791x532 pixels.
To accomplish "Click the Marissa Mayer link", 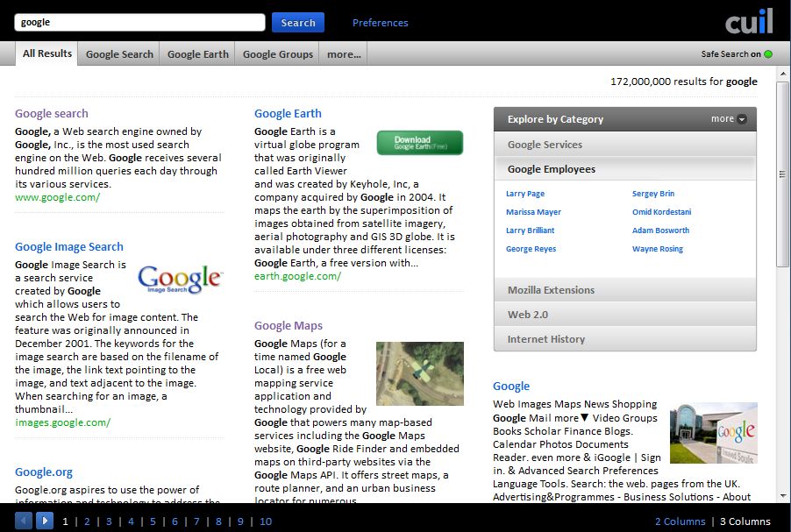I will [533, 212].
